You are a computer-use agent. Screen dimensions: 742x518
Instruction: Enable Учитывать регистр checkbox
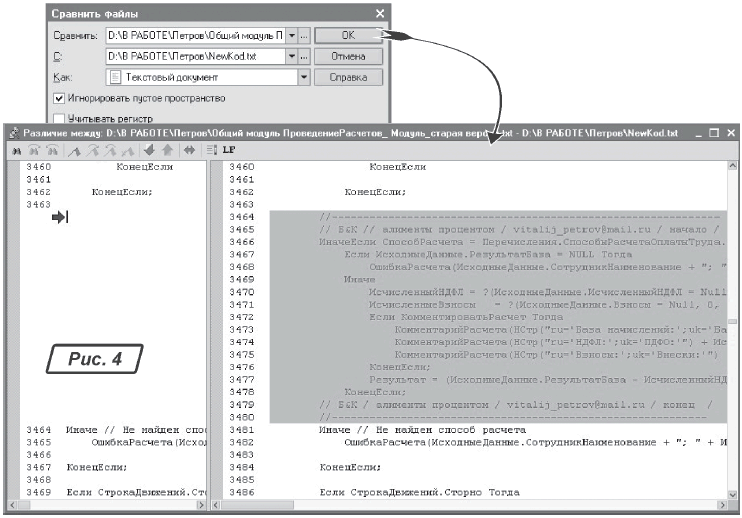tap(58, 118)
